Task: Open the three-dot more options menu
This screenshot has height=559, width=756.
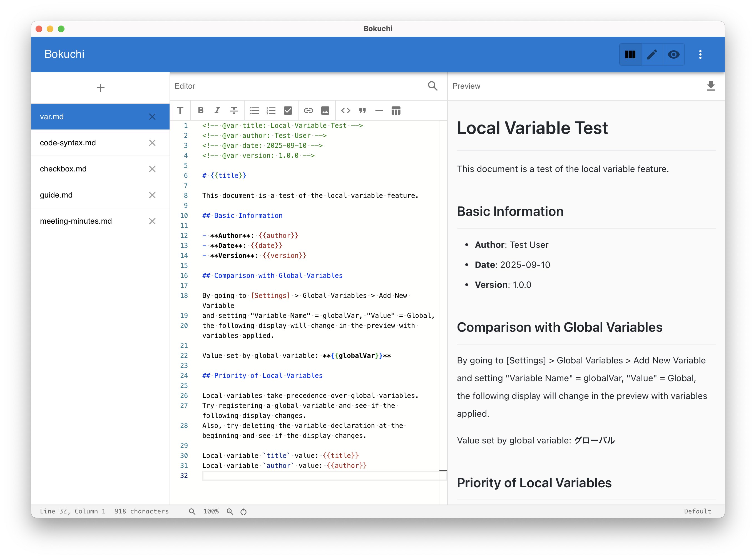Action: [x=700, y=54]
